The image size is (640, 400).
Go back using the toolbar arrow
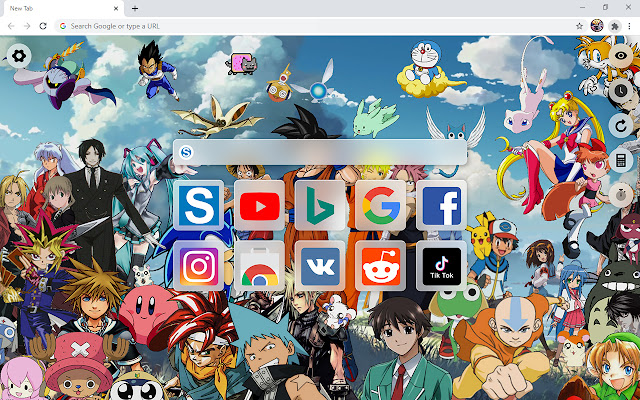11,26
